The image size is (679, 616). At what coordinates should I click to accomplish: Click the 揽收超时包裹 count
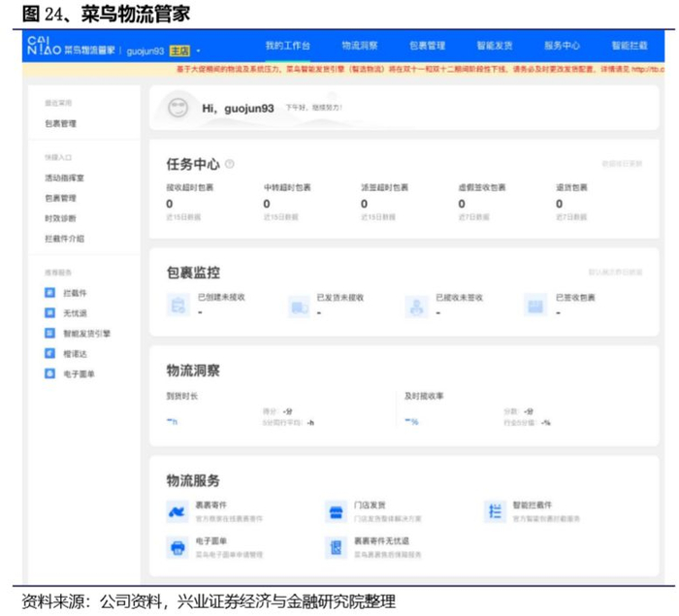[170, 204]
